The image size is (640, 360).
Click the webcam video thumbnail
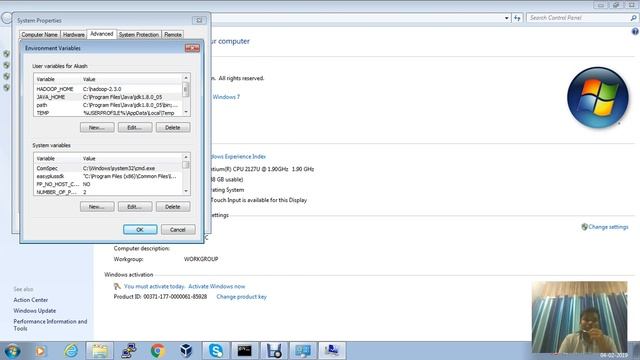point(580,317)
